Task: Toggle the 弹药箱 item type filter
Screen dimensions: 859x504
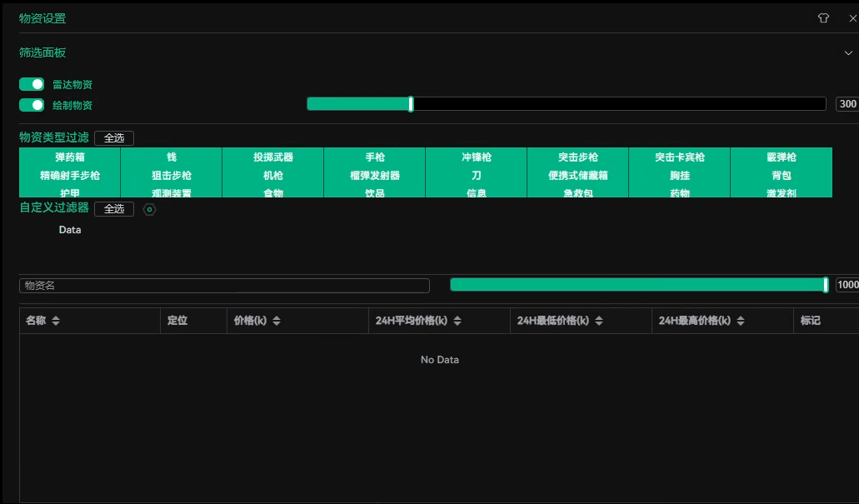Action: [x=70, y=157]
